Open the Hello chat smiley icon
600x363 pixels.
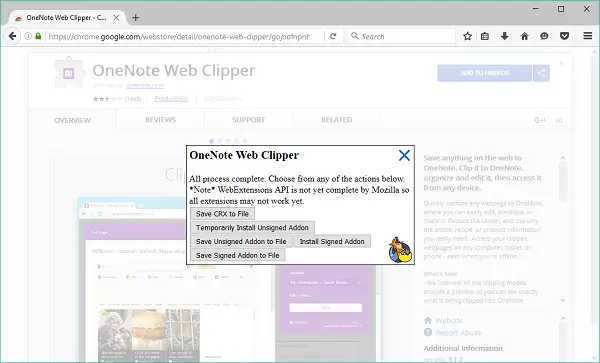coord(544,36)
